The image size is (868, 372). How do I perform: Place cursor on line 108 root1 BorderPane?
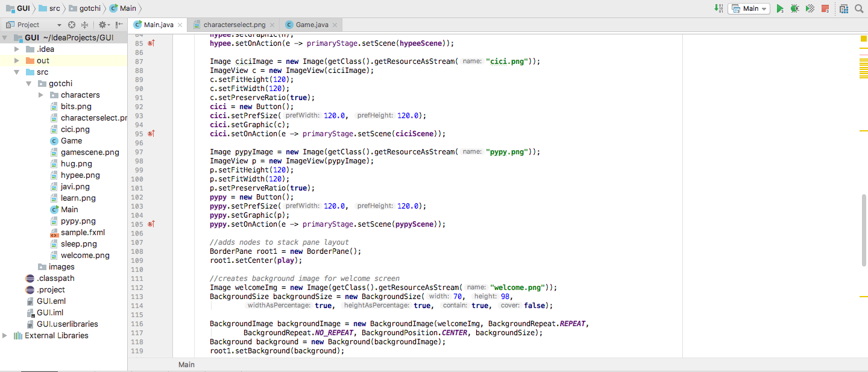pyautogui.click(x=285, y=251)
